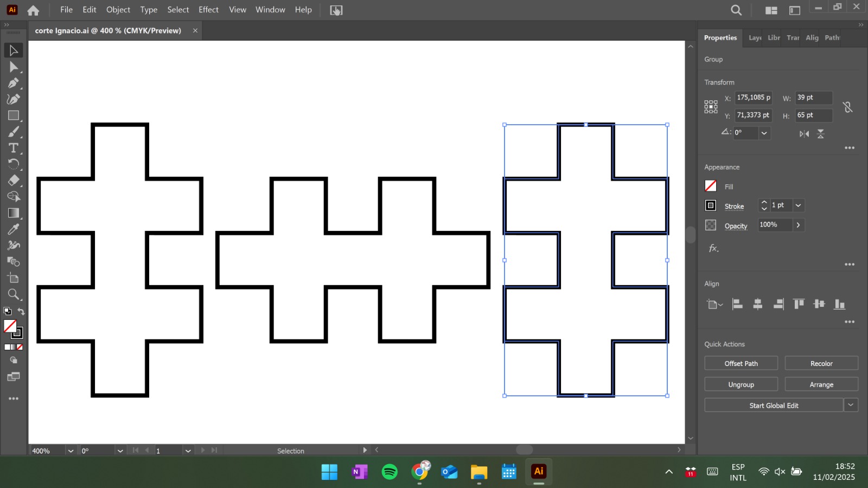868x488 pixels.
Task: Open the Object menu
Action: click(x=118, y=10)
